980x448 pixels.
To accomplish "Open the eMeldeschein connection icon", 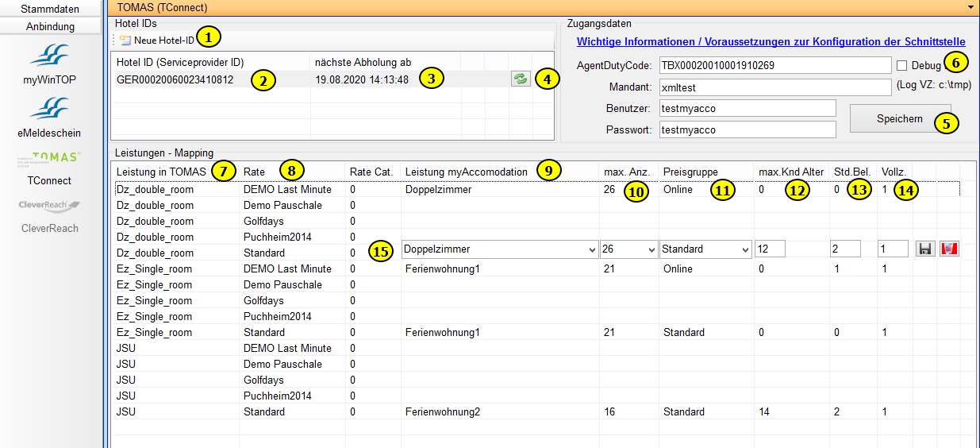I will click(x=50, y=110).
